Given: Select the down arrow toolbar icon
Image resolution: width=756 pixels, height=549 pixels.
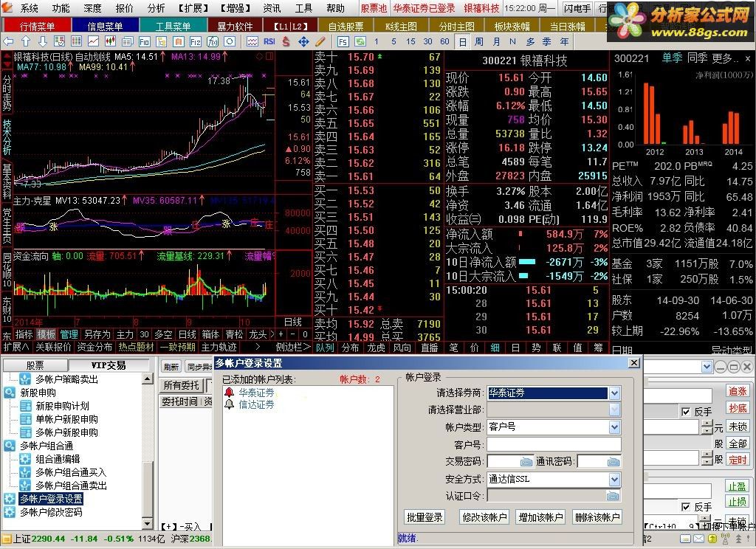Looking at the screenshot, I should coord(42,42).
